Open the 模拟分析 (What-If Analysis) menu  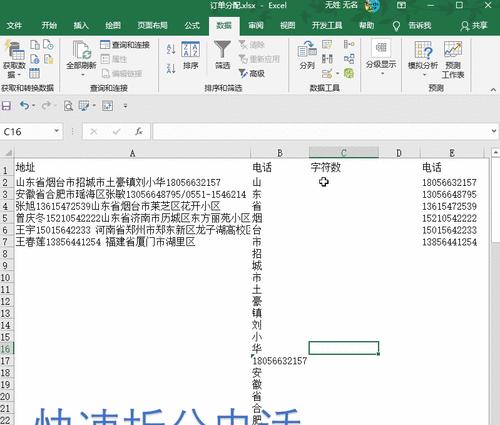click(x=423, y=58)
